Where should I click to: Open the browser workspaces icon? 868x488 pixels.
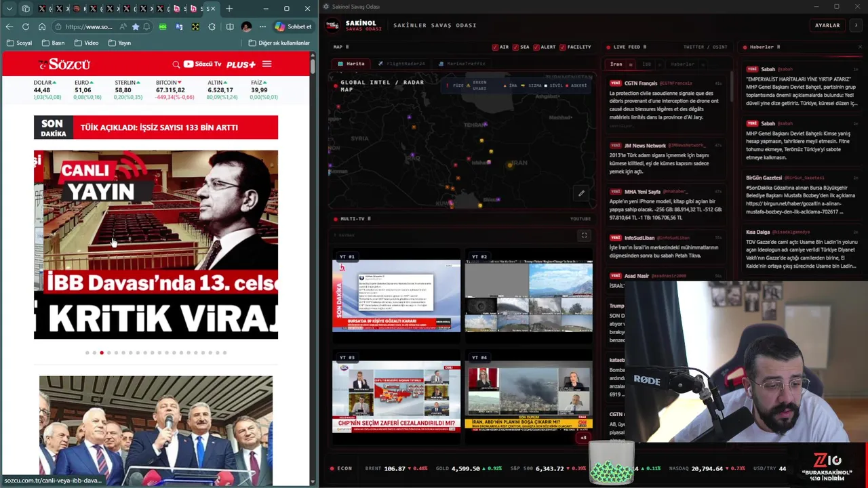pos(26,9)
